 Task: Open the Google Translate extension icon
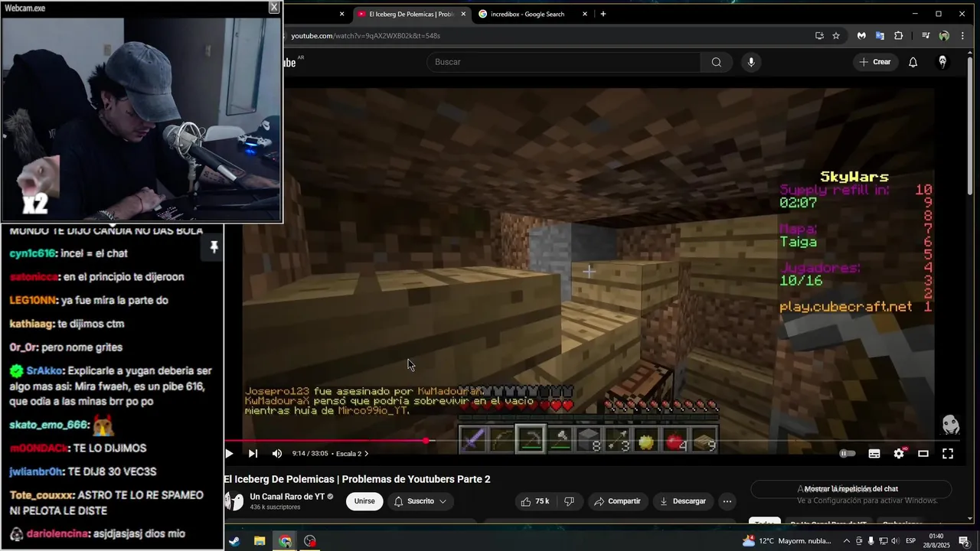tap(880, 36)
